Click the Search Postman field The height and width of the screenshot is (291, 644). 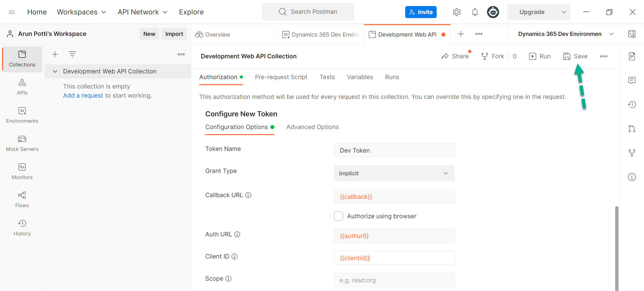[x=308, y=12]
